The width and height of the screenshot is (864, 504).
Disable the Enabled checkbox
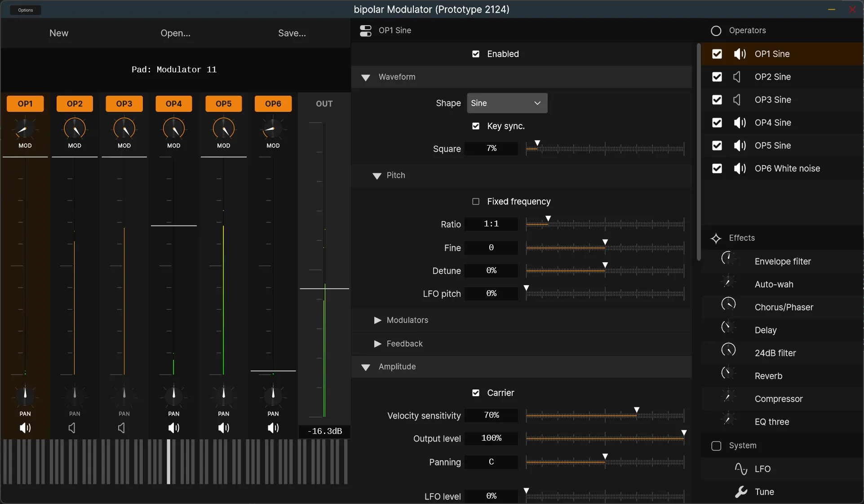coord(476,54)
